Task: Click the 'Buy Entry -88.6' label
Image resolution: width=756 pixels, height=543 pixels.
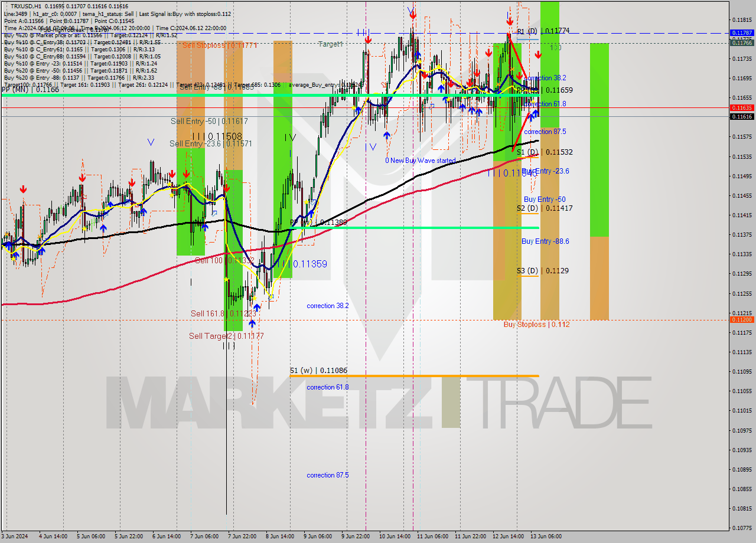Action: pos(545,241)
